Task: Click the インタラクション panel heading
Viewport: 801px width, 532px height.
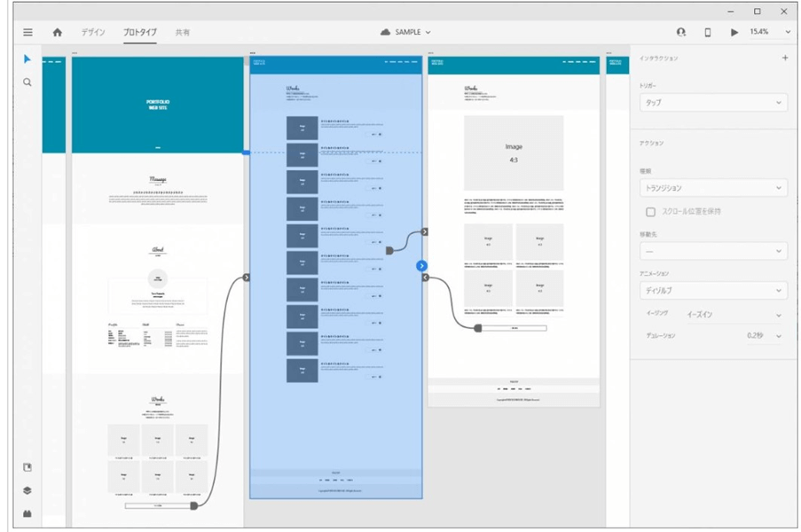Action: 659,59
